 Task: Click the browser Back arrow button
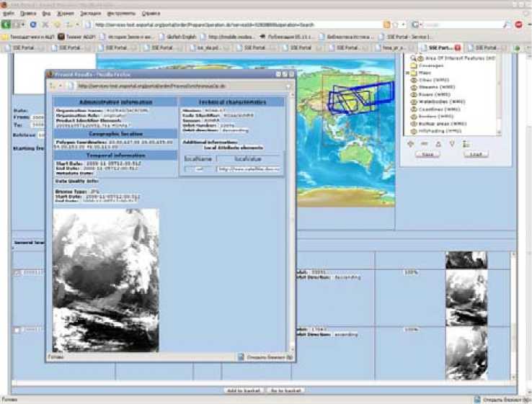[x=6, y=24]
